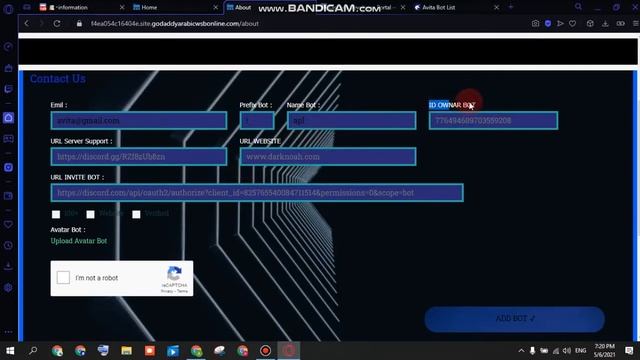The width and height of the screenshot is (640, 360).
Task: Open the shopping bag icon in sidebar
Action: [x=8, y=68]
